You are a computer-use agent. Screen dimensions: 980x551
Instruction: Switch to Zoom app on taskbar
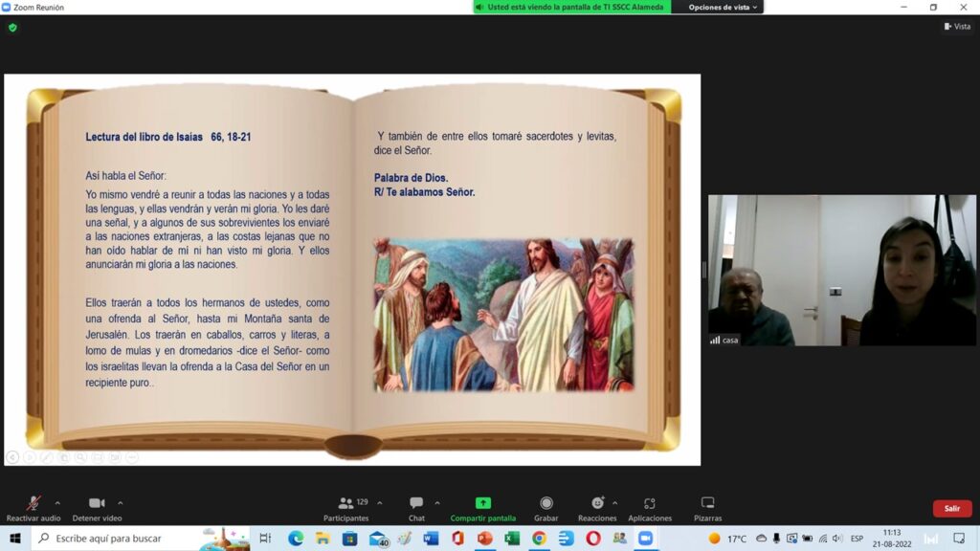(x=646, y=538)
